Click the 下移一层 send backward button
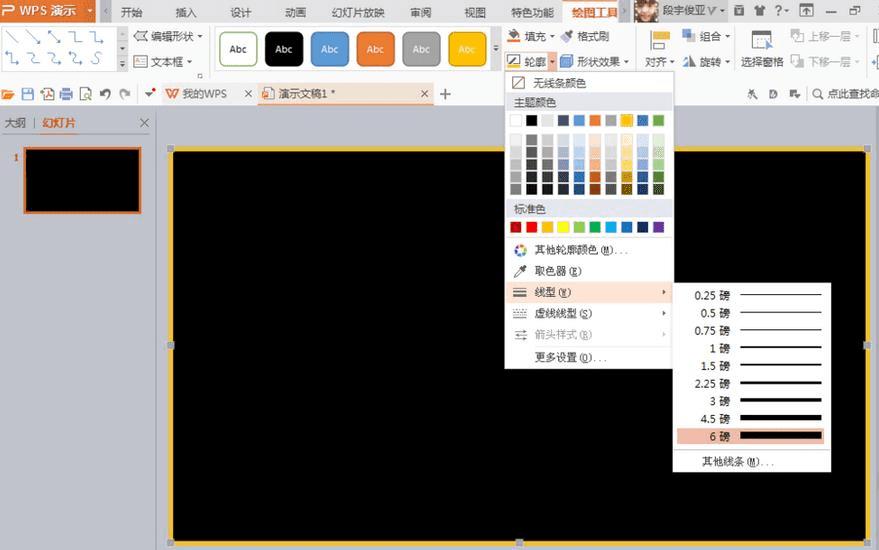This screenshot has width=879, height=550. click(x=825, y=62)
